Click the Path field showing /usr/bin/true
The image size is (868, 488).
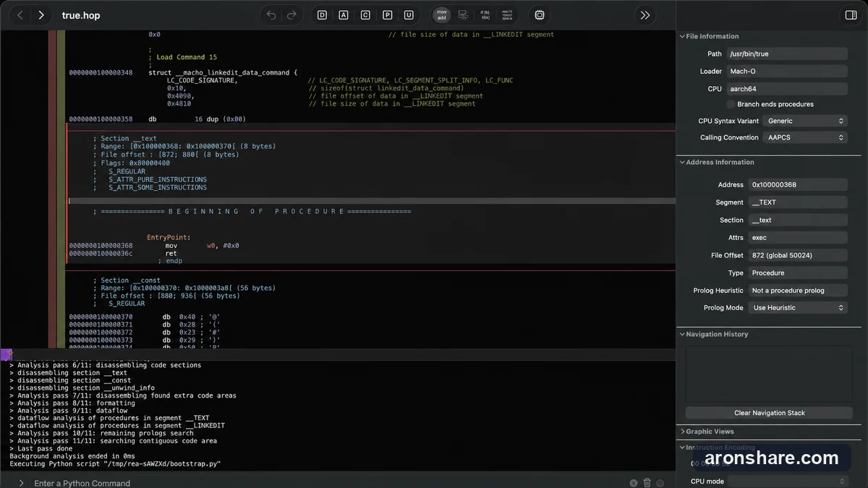tap(787, 53)
